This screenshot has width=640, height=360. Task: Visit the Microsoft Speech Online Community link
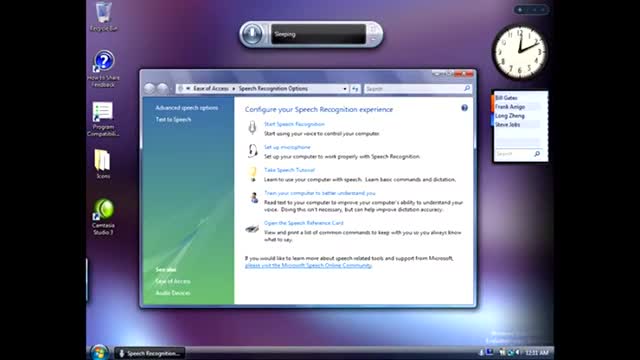(308, 265)
